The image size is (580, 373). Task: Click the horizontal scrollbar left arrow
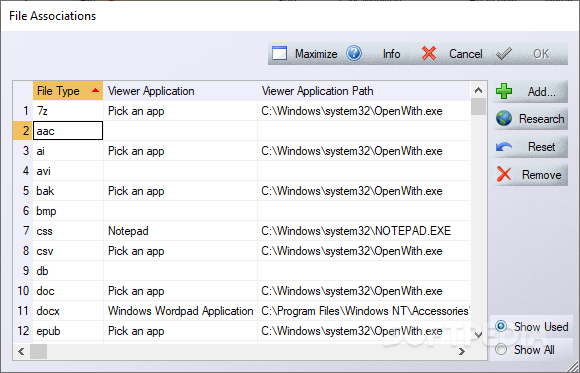21,352
